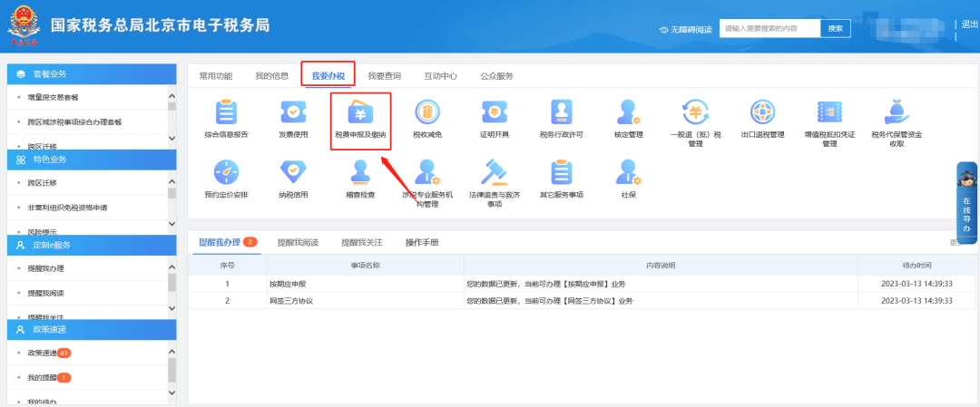Switch to the 提醒我关注 tab in reminders
980x407 pixels.
(362, 242)
